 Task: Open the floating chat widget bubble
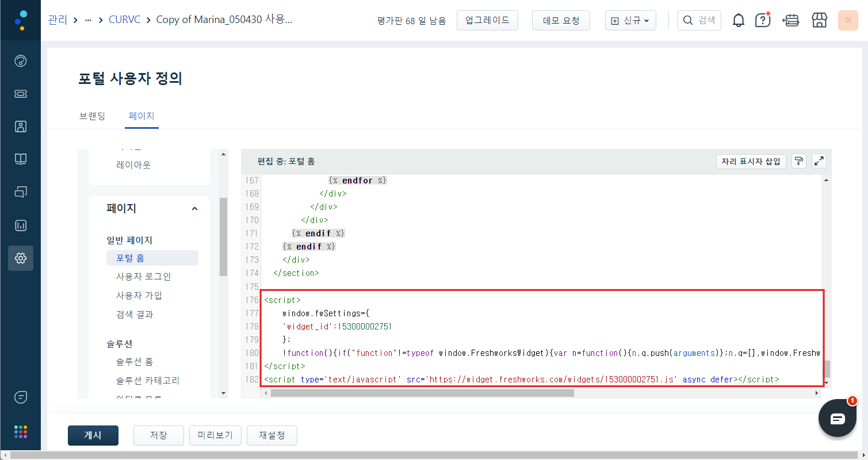coord(838,418)
